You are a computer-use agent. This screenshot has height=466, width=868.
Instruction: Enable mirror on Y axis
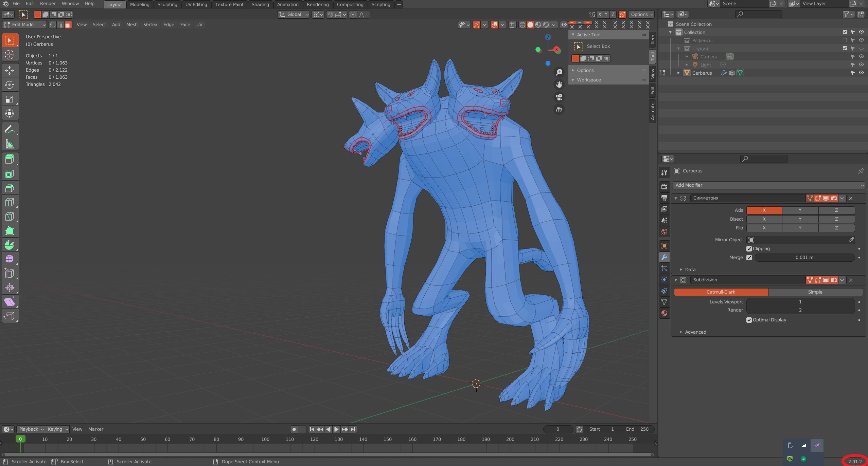[800, 210]
